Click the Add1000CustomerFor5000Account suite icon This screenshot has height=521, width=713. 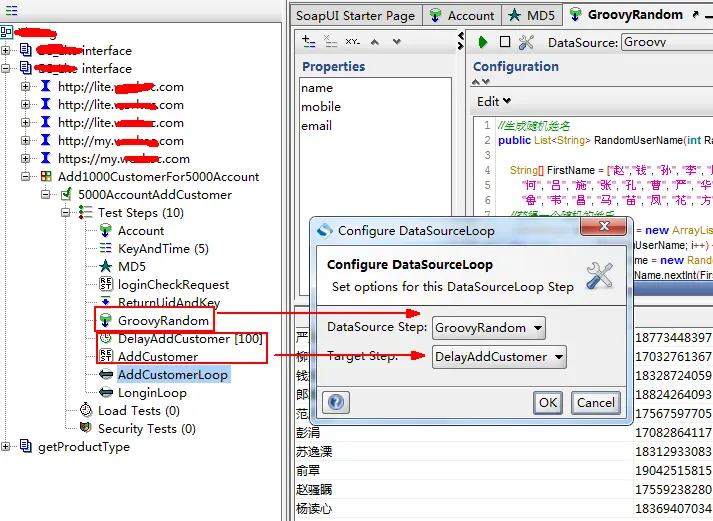tap(46, 176)
